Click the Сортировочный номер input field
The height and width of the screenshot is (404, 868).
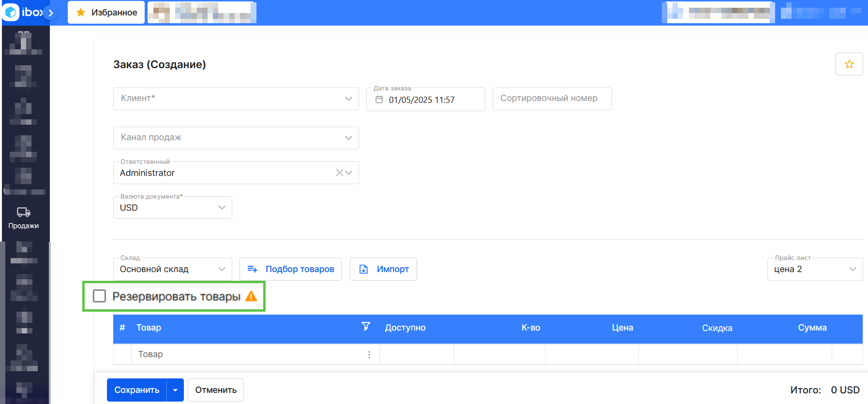pyautogui.click(x=552, y=99)
